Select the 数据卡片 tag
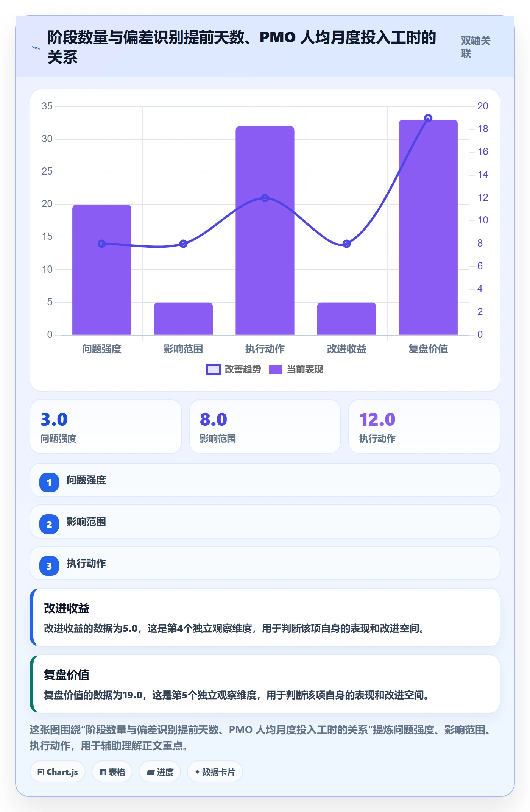The height and width of the screenshot is (812, 530). pyautogui.click(x=215, y=772)
